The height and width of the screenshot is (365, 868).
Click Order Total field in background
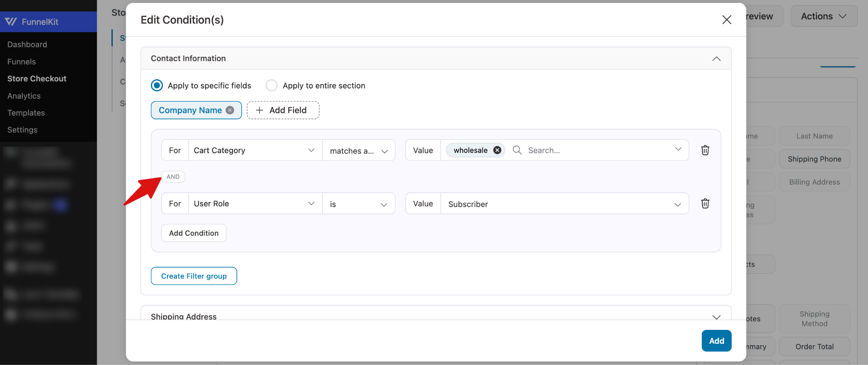815,346
